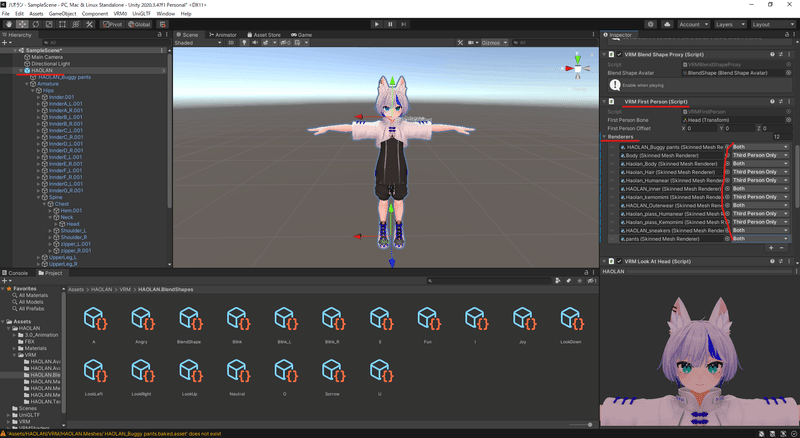Select HAOLAN object in Hierarchy
Viewport: 800px width, 438px height.
[42, 70]
